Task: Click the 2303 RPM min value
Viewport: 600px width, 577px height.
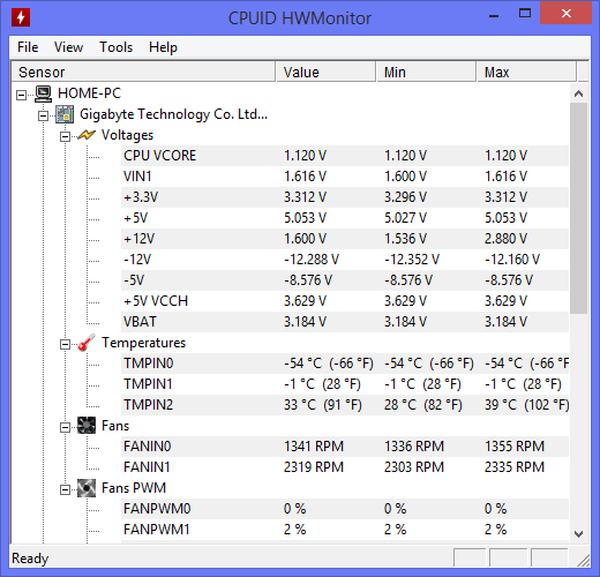Action: click(414, 467)
